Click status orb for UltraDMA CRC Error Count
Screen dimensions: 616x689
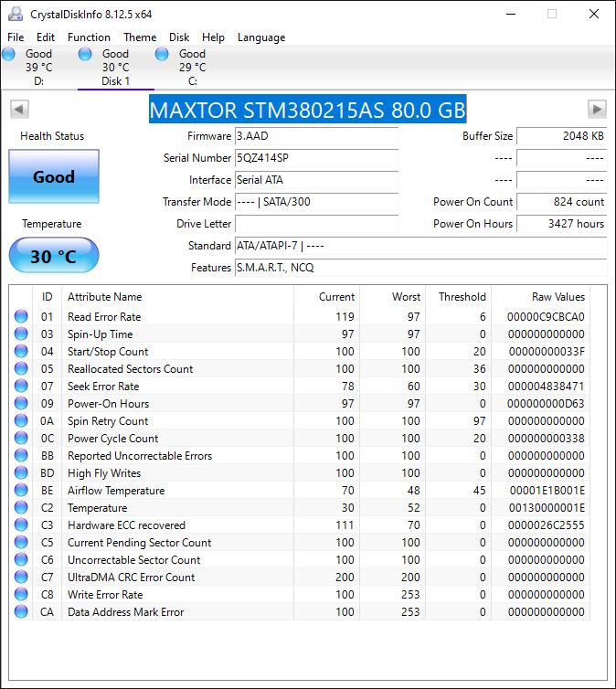(x=21, y=577)
